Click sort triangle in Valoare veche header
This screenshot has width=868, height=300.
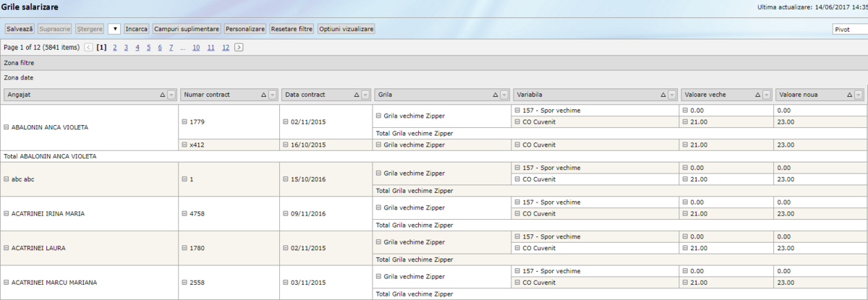[x=757, y=95]
